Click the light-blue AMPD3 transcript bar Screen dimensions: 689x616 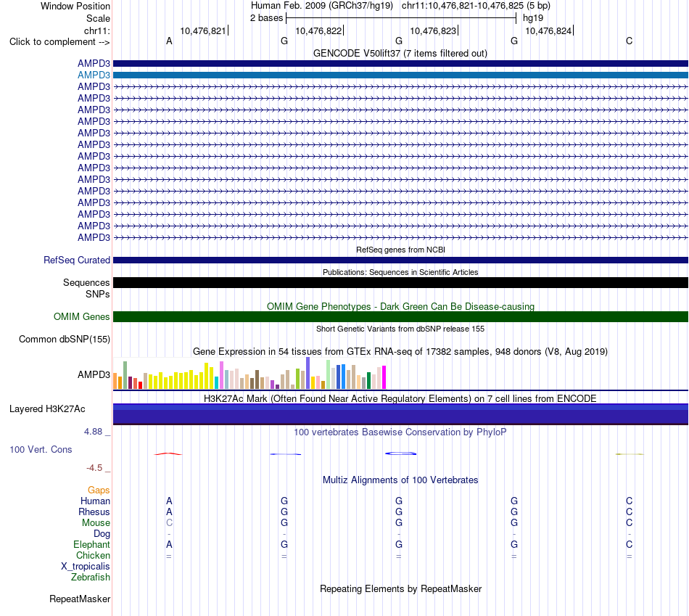400,75
